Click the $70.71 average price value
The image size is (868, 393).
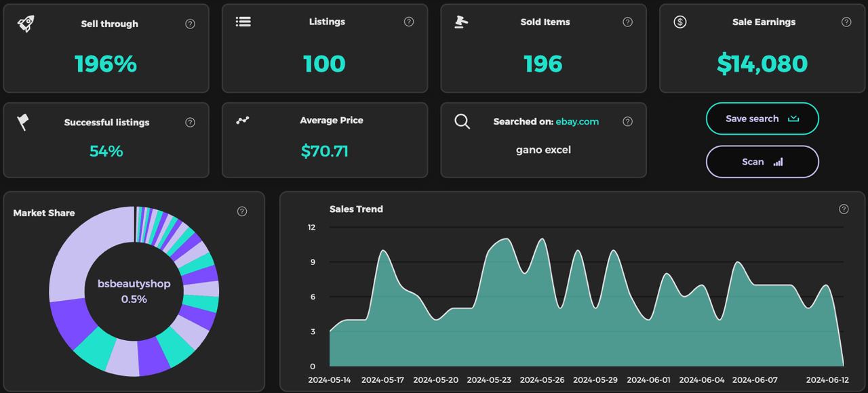[x=325, y=151]
